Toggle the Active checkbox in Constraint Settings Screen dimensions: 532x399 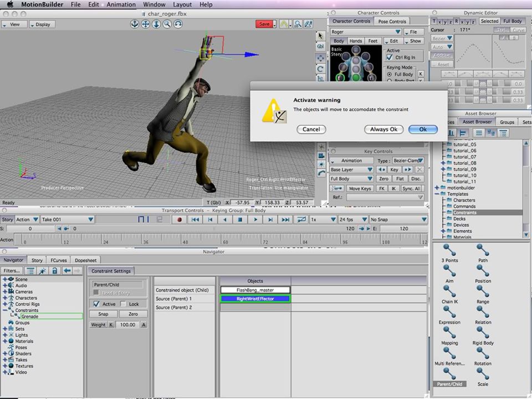(96, 304)
